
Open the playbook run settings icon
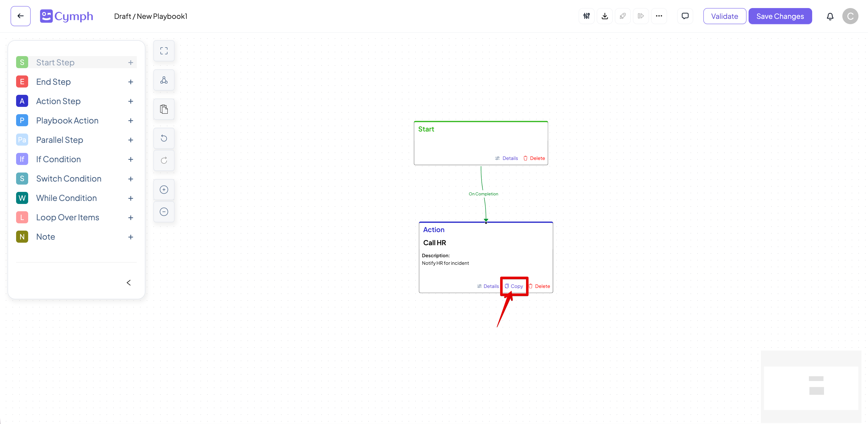pyautogui.click(x=586, y=16)
